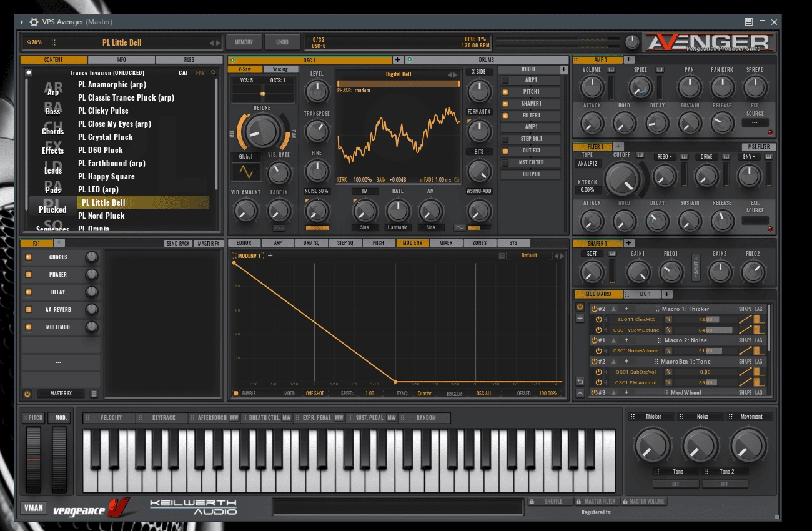Open the mod envelope Default preset dropdown
Image resolution: width=812 pixels, height=531 pixels.
529,256
